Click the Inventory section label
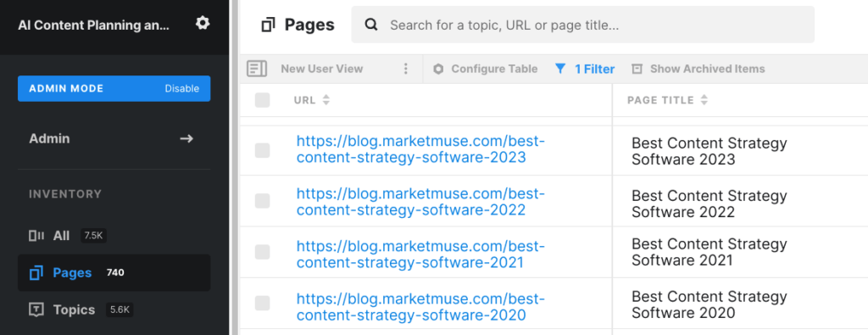868x335 pixels. 65,194
